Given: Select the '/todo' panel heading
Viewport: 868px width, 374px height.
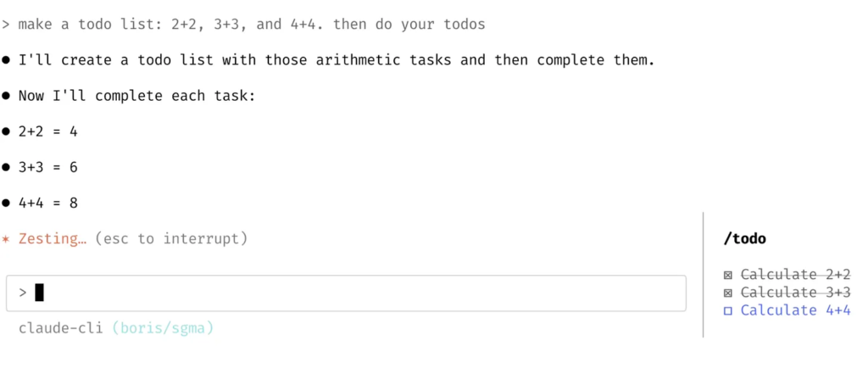Looking at the screenshot, I should (744, 239).
